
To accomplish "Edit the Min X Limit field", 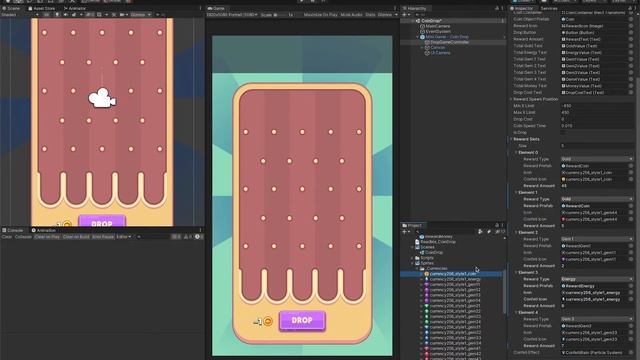I will coord(597,106).
